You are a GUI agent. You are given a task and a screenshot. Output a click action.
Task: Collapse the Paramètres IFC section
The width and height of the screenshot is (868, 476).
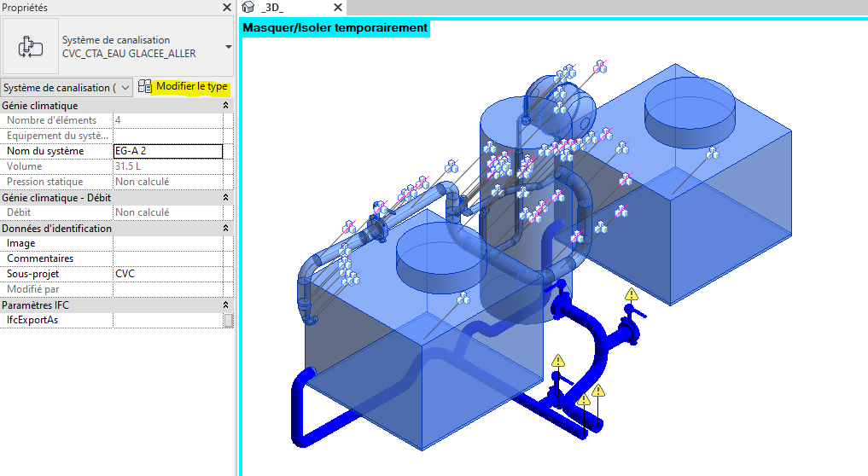pos(225,305)
